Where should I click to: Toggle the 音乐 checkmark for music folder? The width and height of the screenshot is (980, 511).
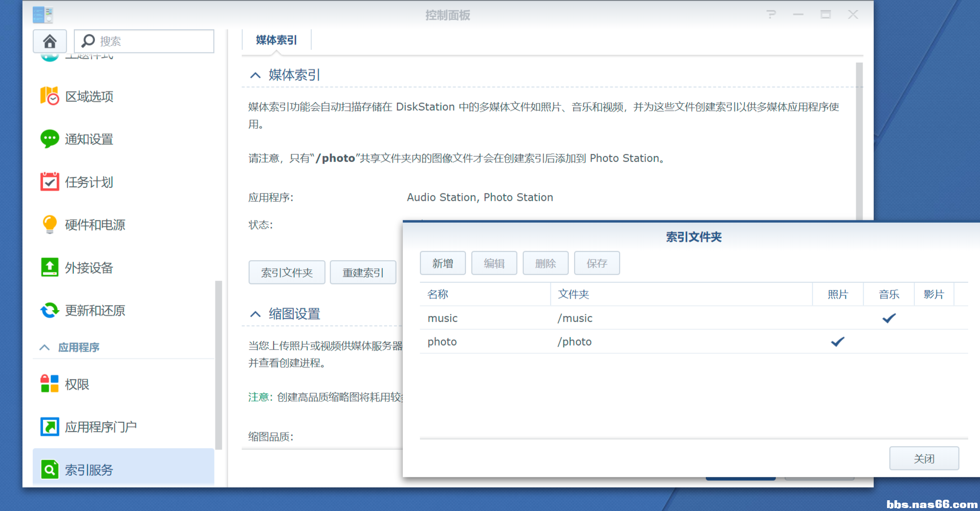888,318
